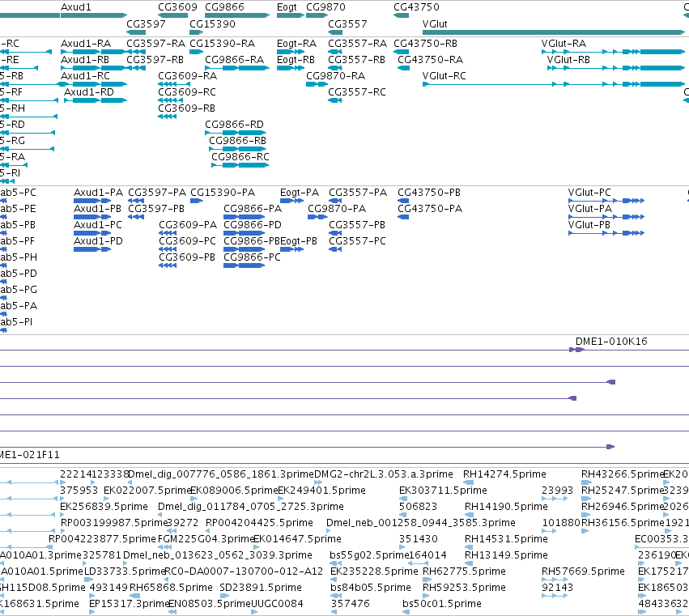Select EST UUGC0084
Image resolution: width=689 pixels, height=616 pixels.
(277, 604)
